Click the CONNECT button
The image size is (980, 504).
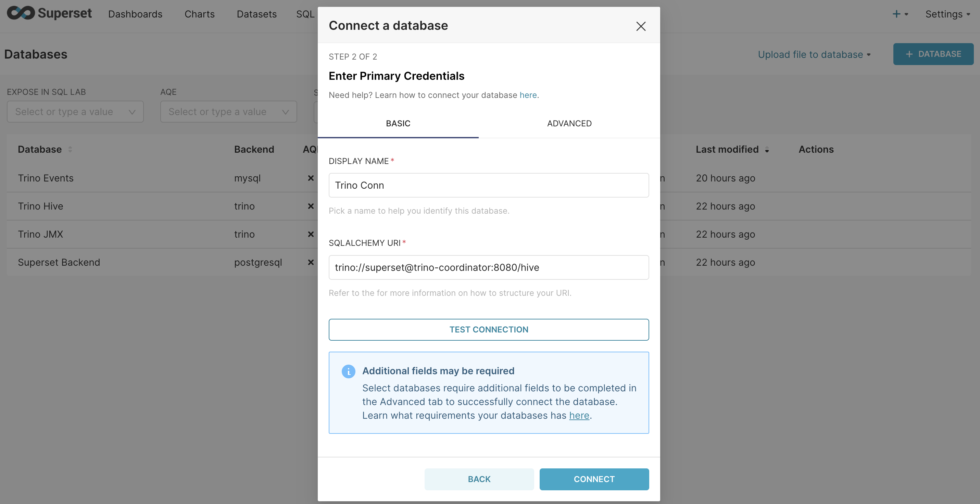coord(594,479)
